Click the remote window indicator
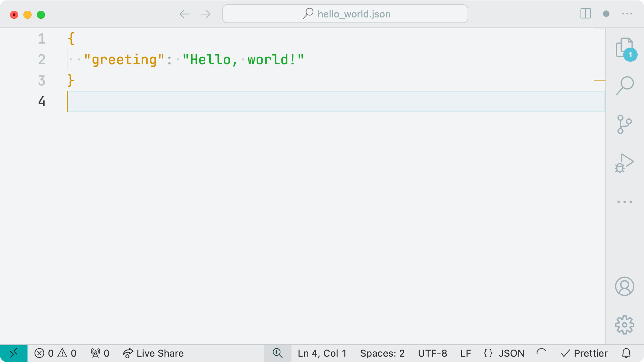Screen dimensions: 644x362 [x=14, y=353]
